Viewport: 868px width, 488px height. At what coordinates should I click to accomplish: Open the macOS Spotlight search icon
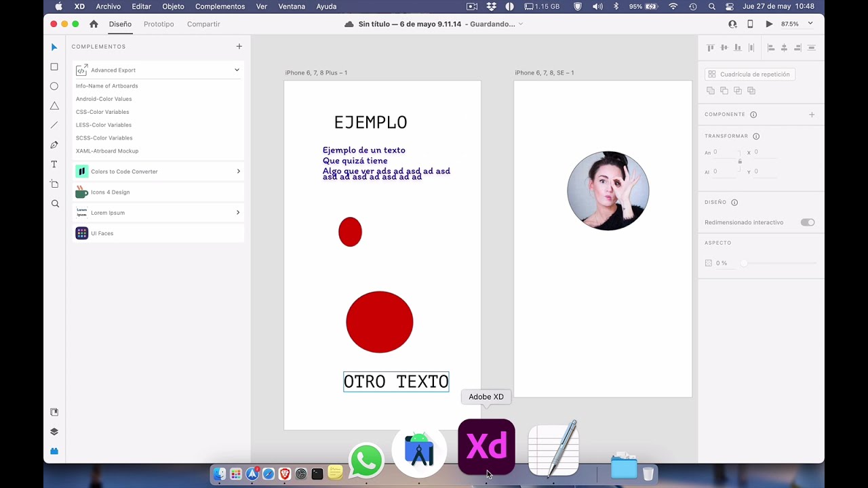tap(711, 6)
